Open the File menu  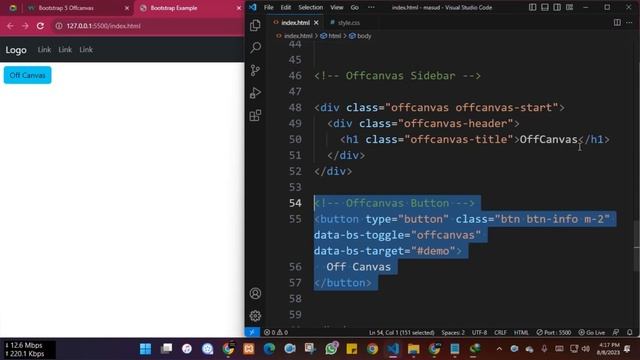coord(269,7)
